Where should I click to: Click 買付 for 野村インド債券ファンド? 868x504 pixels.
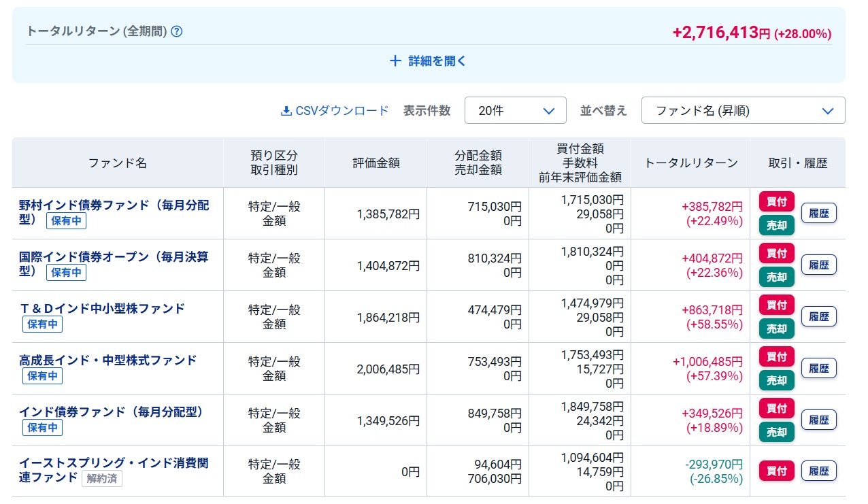click(776, 201)
